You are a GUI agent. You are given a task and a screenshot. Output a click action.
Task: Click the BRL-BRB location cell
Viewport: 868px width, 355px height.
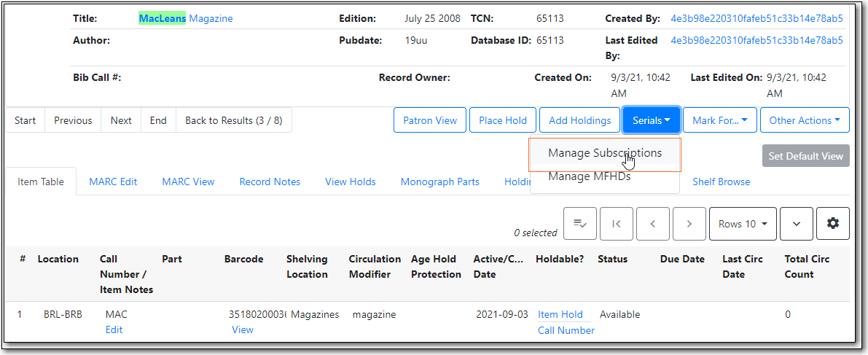point(63,315)
